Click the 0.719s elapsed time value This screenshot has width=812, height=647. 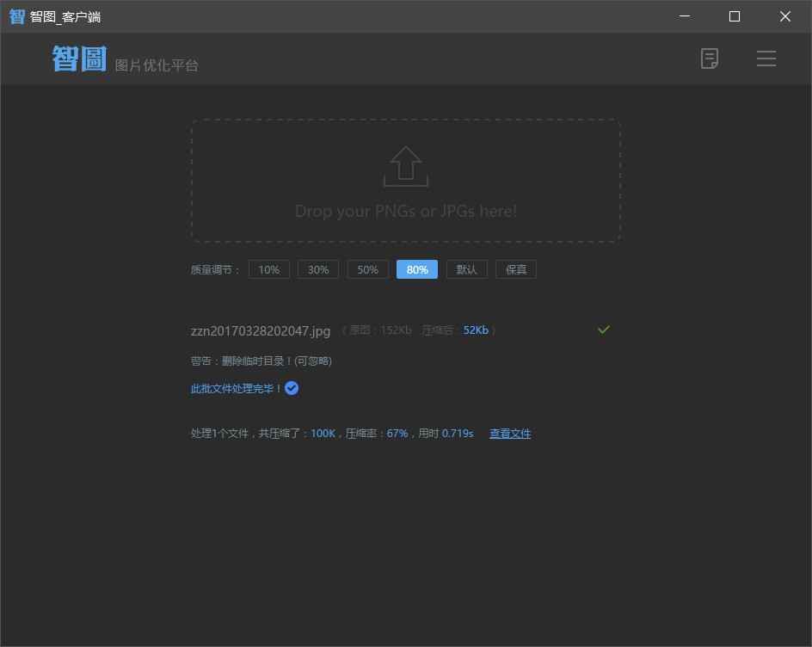pos(458,433)
